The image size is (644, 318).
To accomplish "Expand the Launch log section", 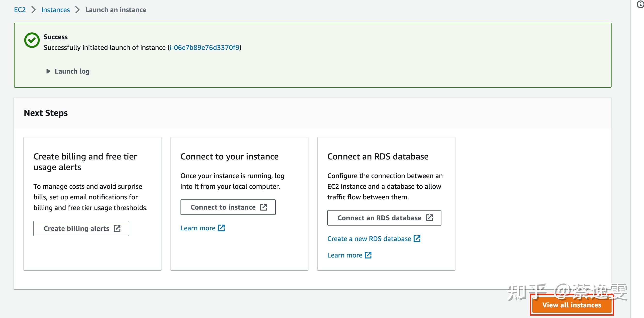I will (x=67, y=71).
